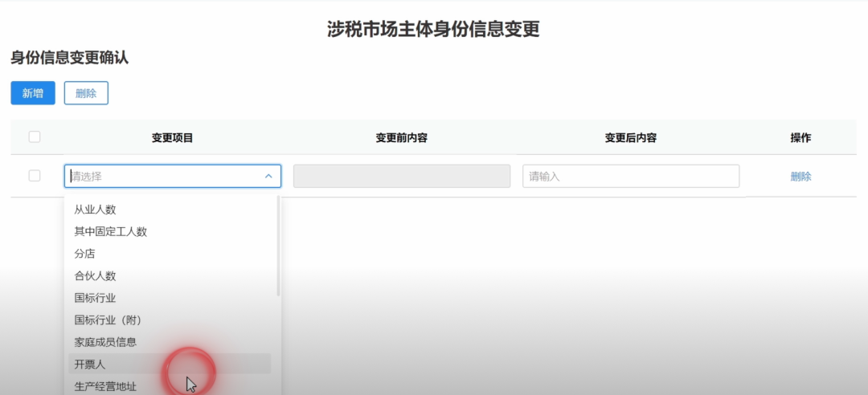This screenshot has width=868, height=395.
Task: Tick the checkbox in the first data row
Action: (35, 175)
